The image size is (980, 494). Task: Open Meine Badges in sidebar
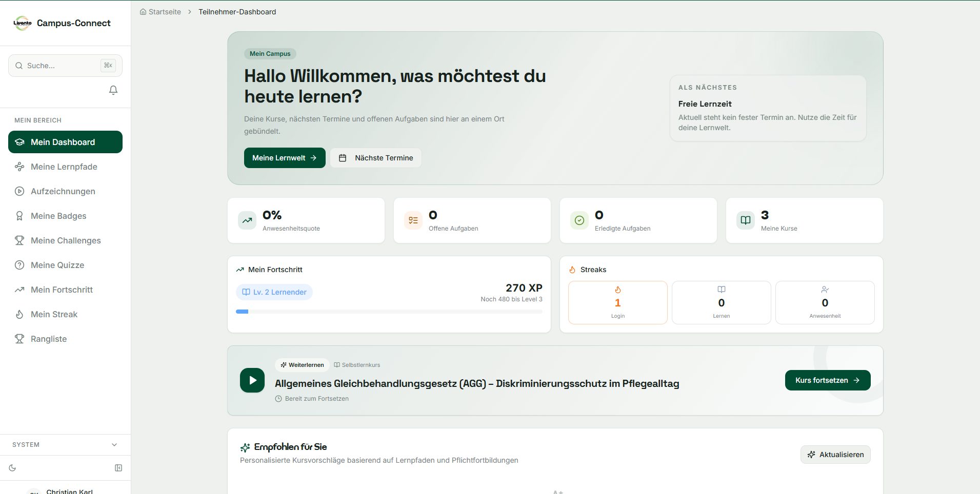click(65, 216)
